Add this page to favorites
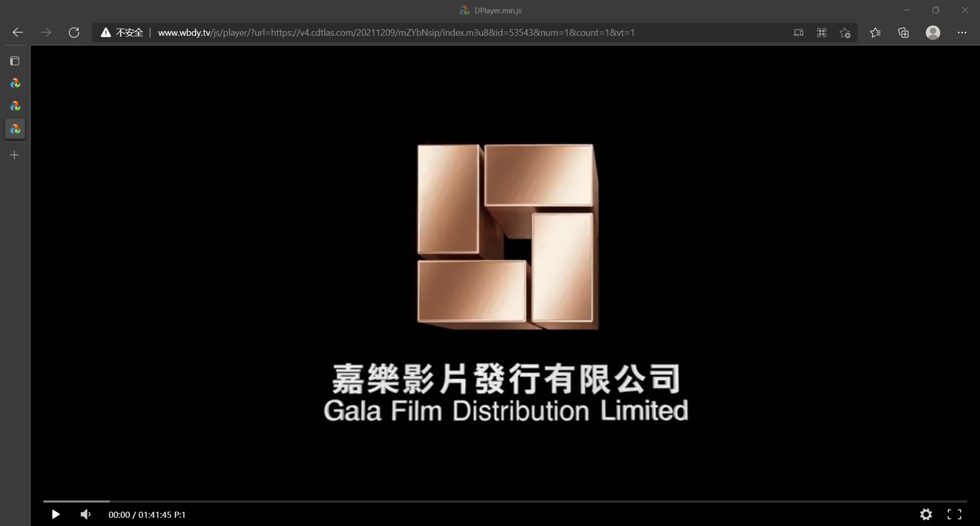Viewport: 980px width, 526px height. (845, 33)
